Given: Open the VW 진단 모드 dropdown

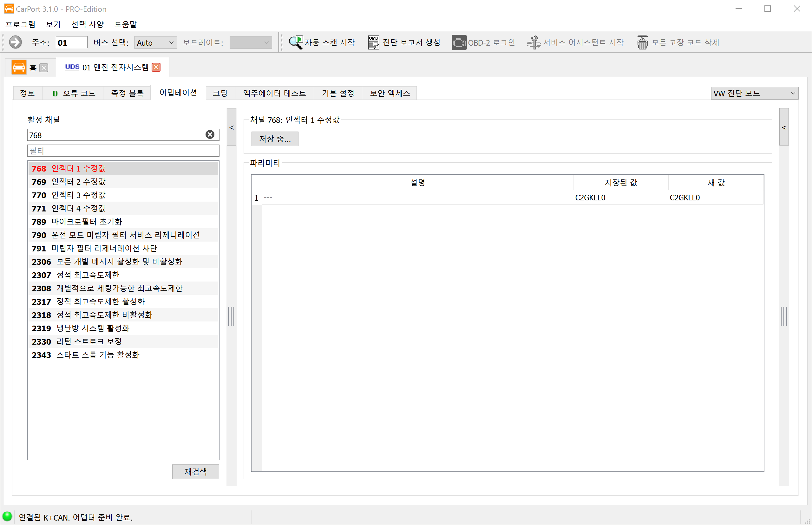Looking at the screenshot, I should coord(754,93).
